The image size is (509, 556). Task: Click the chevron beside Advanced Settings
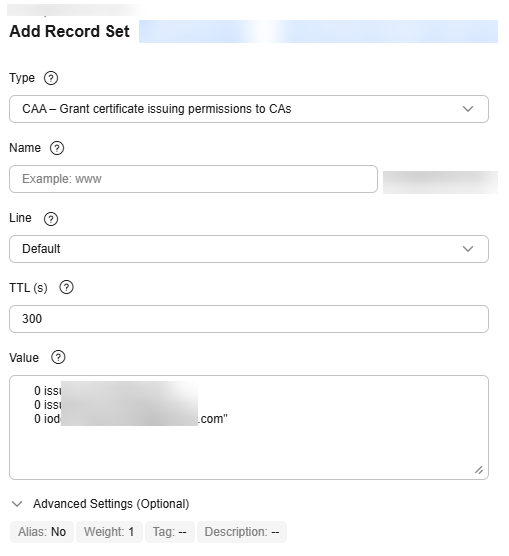[17, 504]
